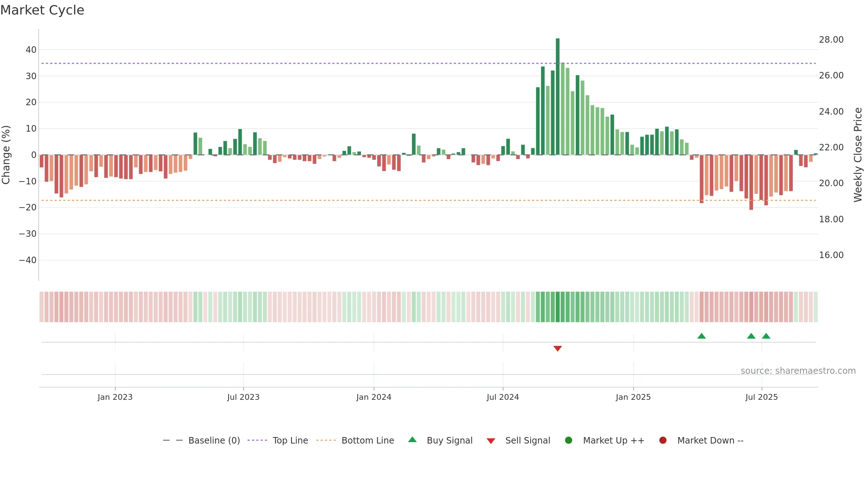The image size is (868, 488).
Task: Click the Market Down -- red dot
Action: click(x=663, y=440)
